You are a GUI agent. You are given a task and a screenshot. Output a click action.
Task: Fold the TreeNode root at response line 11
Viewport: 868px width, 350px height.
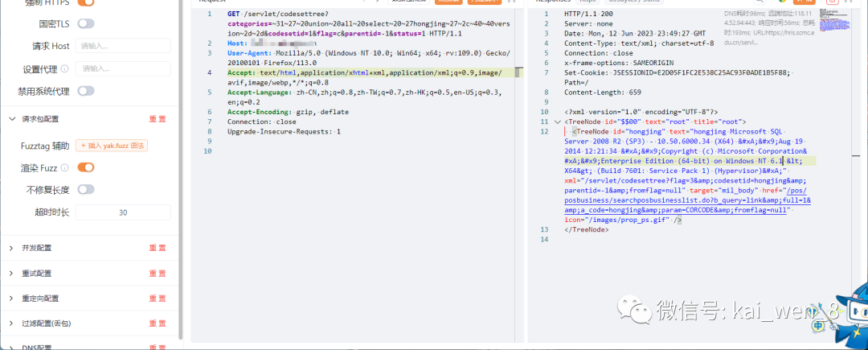click(x=558, y=121)
